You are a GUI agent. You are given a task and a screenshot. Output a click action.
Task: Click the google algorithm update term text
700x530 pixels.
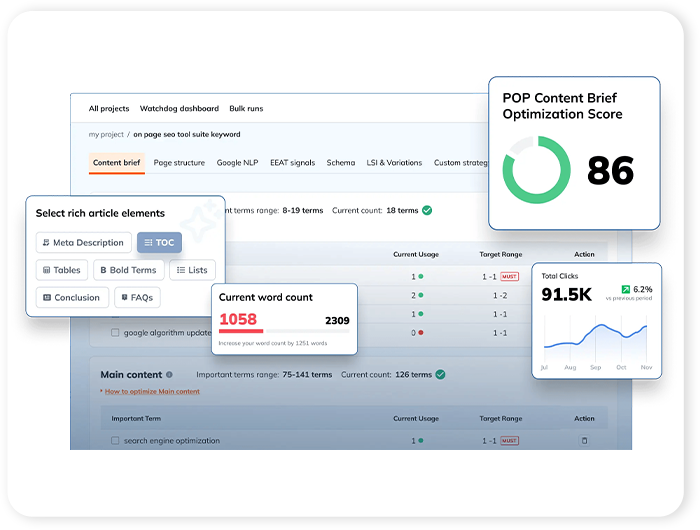(167, 333)
